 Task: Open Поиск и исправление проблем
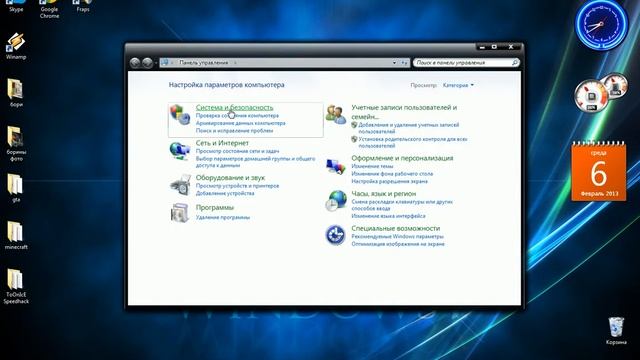tap(234, 131)
